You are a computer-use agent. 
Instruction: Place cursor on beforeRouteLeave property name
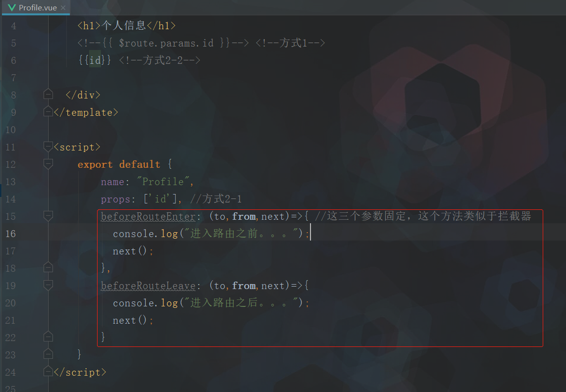149,286
